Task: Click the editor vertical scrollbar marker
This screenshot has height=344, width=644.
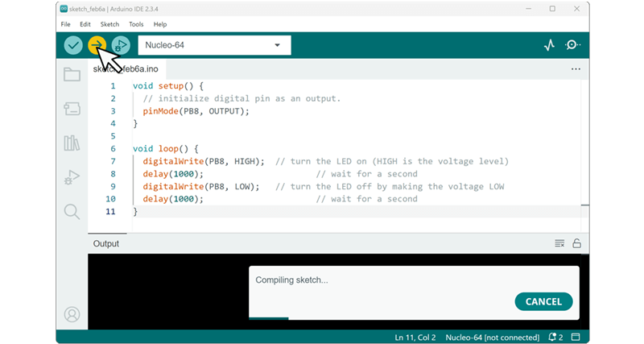Action: [585, 205]
